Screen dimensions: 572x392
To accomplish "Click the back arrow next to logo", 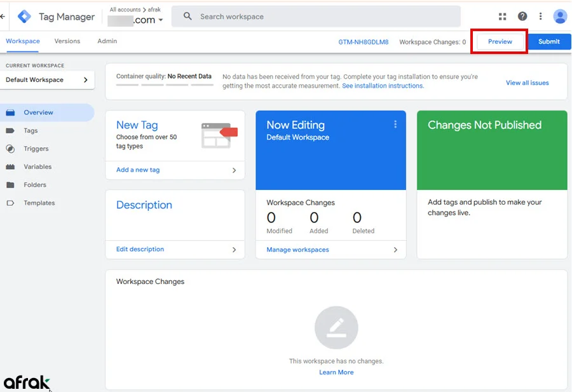I will [x=3, y=17].
